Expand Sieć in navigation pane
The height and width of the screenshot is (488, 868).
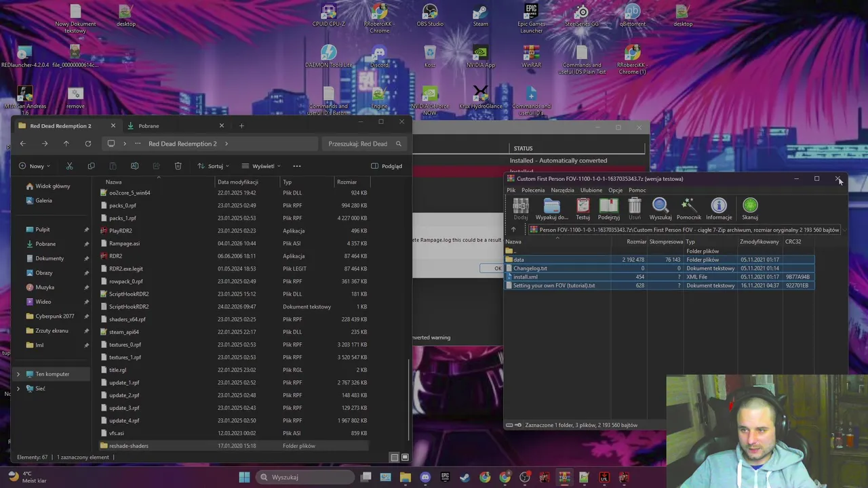click(x=18, y=388)
